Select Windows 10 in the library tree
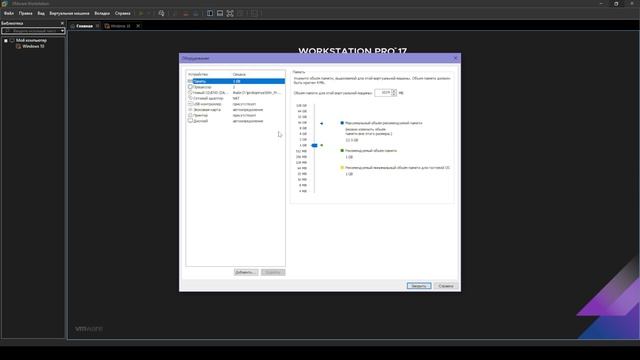Image resolution: width=640 pixels, height=360 pixels. 33,47
